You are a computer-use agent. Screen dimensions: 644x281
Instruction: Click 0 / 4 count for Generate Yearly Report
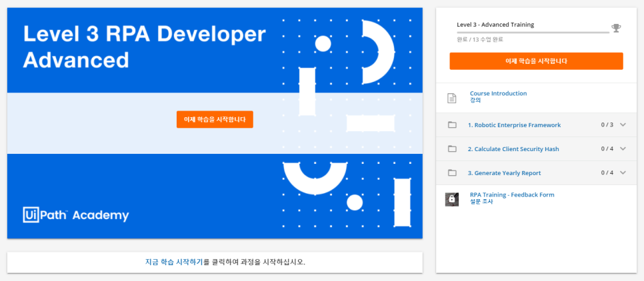pyautogui.click(x=607, y=172)
